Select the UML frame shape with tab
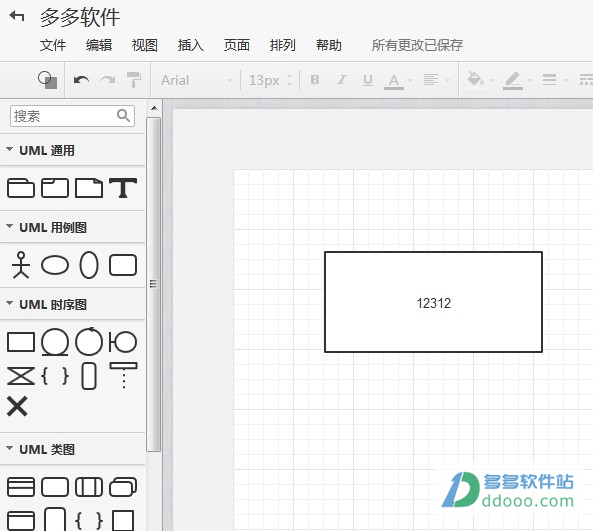 55,188
